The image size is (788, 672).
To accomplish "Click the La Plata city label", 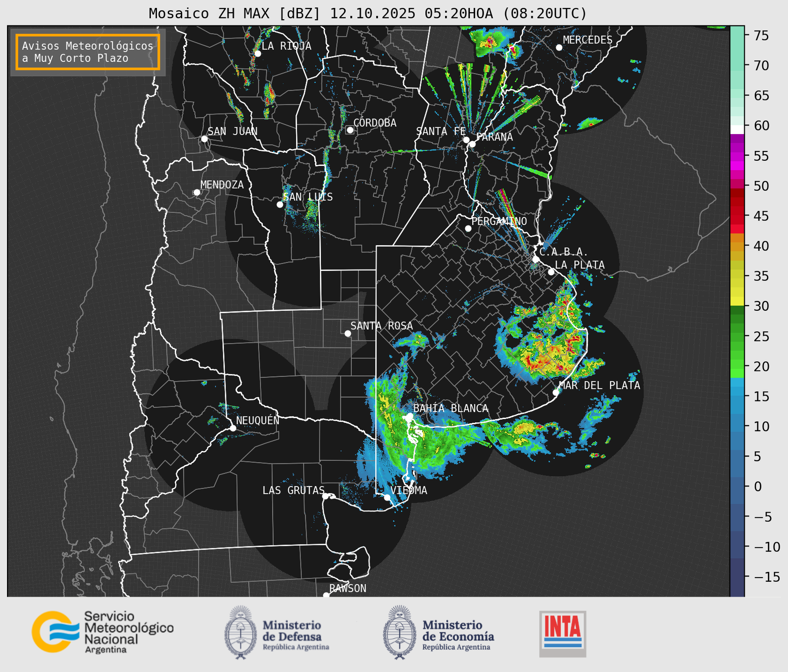I will 580,265.
